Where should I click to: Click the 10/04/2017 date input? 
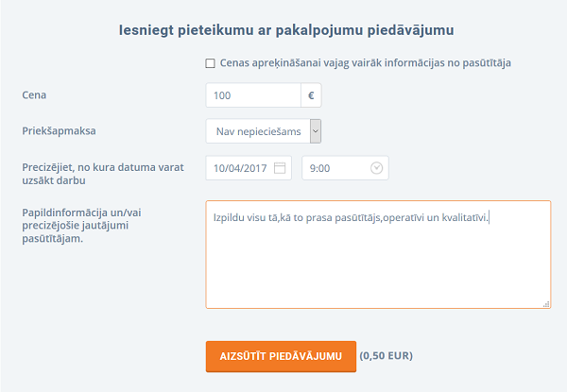point(241,168)
